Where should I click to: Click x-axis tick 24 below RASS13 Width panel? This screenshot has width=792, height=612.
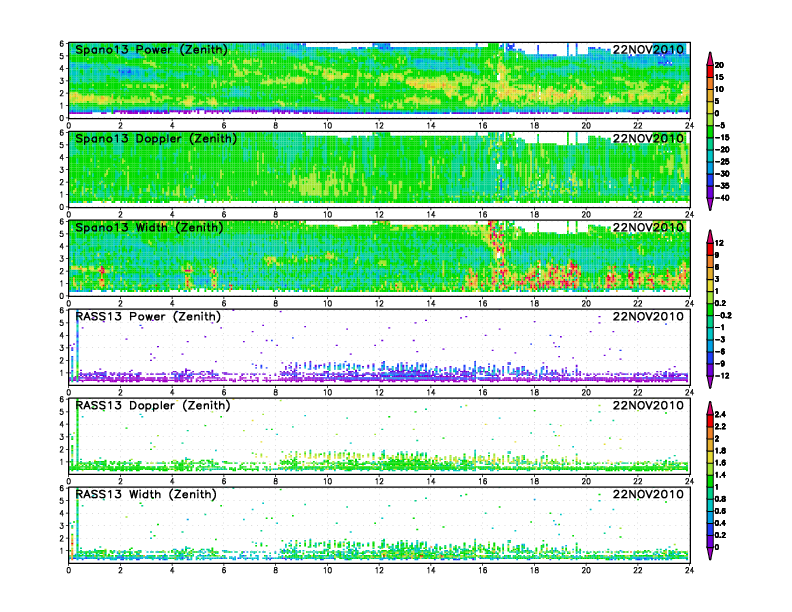(x=689, y=570)
